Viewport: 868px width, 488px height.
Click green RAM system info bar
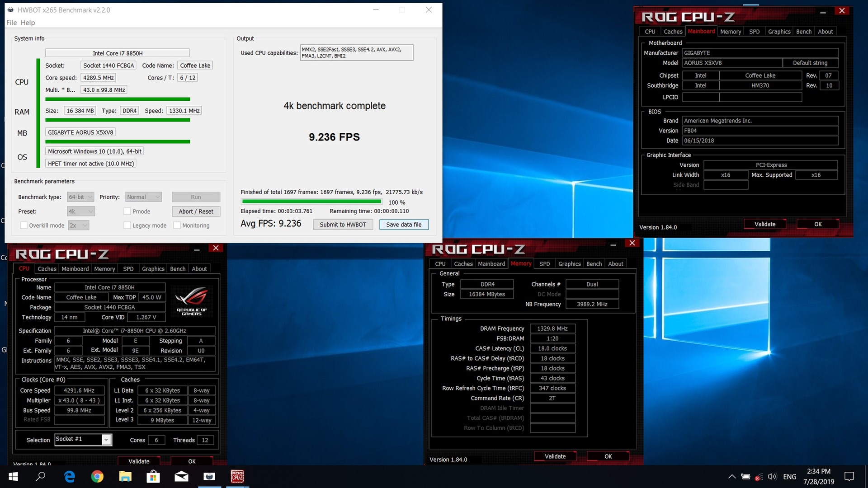(118, 120)
